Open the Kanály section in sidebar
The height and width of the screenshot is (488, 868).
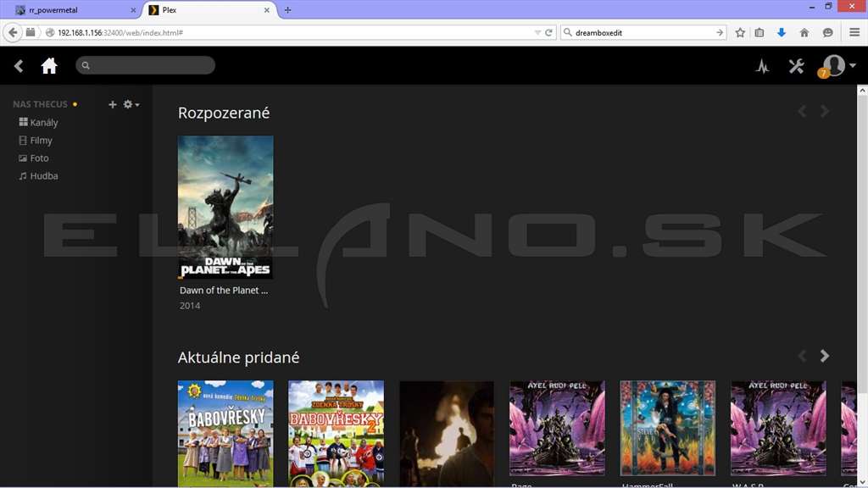coord(38,122)
